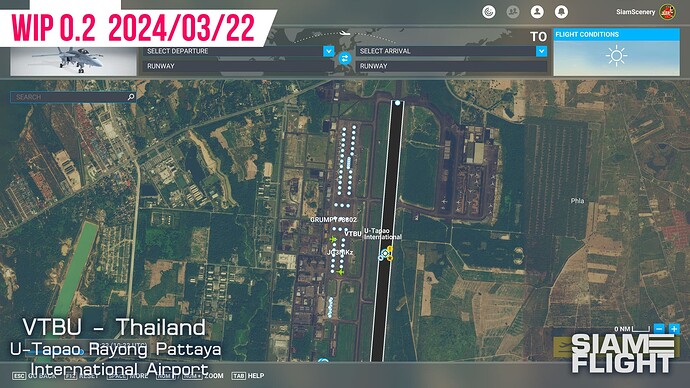
Task: Click the upper yellow marker on runway
Action: click(x=390, y=249)
